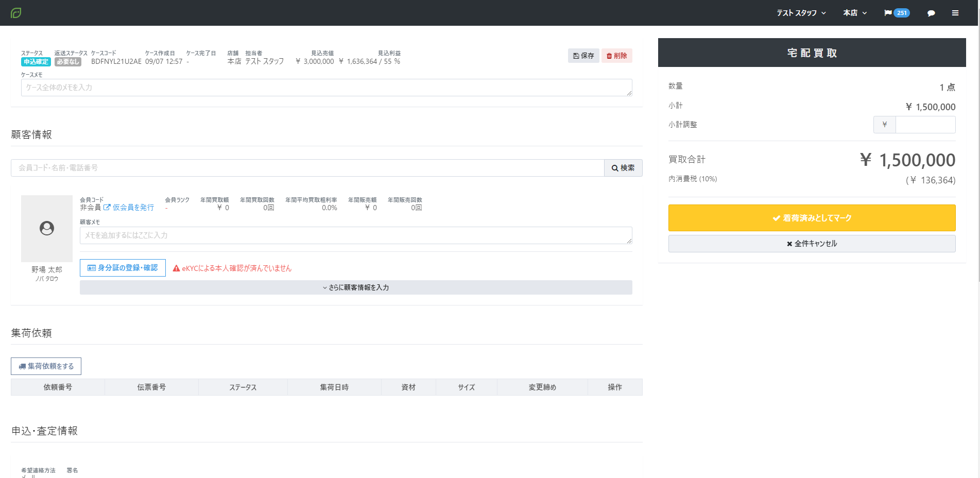Open the hamburger menu icon
Viewport: 980px width, 478px height.
click(x=955, y=13)
